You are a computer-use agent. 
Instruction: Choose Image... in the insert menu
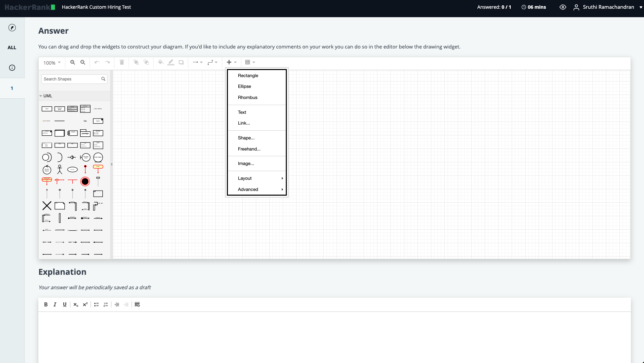pyautogui.click(x=257, y=164)
